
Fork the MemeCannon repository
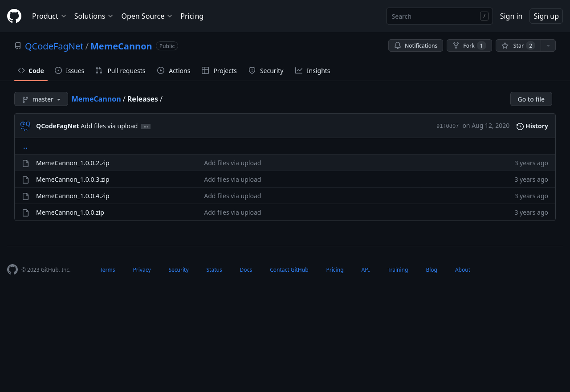coord(469,45)
